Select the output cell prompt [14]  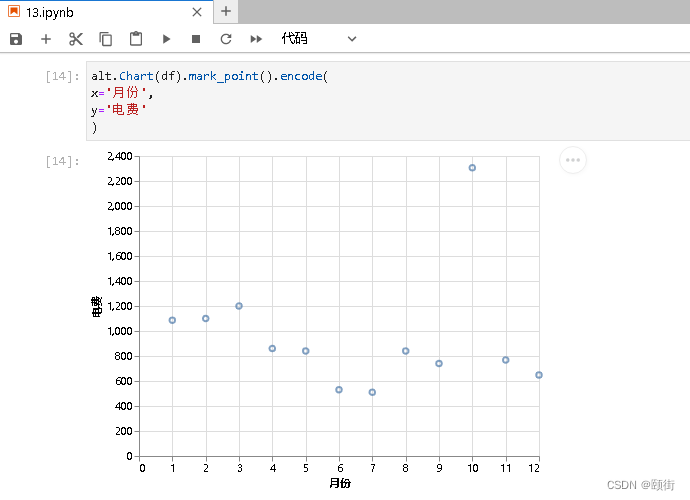click(x=63, y=161)
